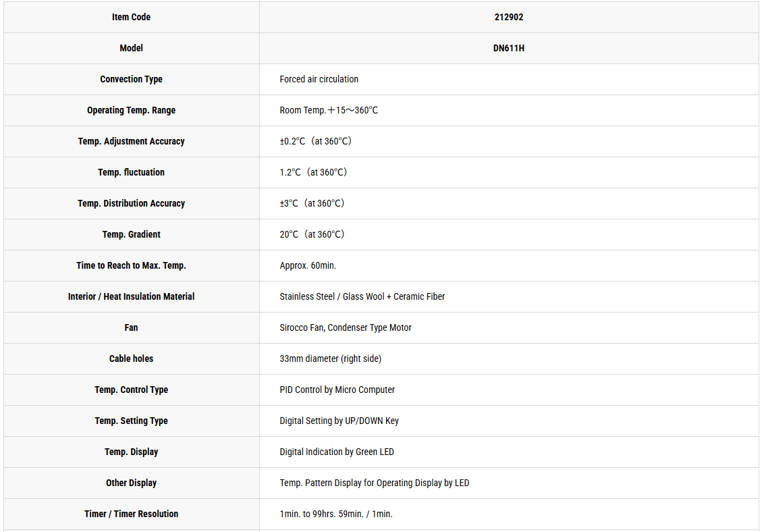Click 'Forced air circulation' value
This screenshot has width=762, height=532.
[x=319, y=79]
